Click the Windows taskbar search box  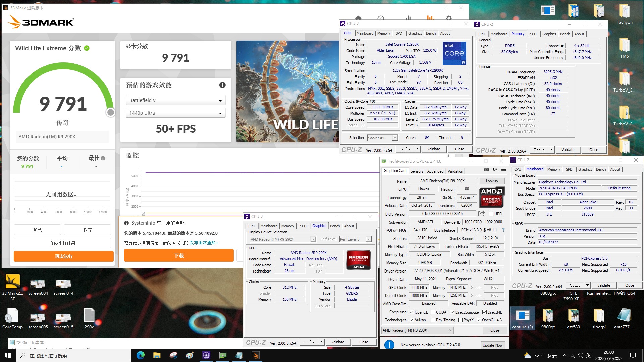[74, 355]
